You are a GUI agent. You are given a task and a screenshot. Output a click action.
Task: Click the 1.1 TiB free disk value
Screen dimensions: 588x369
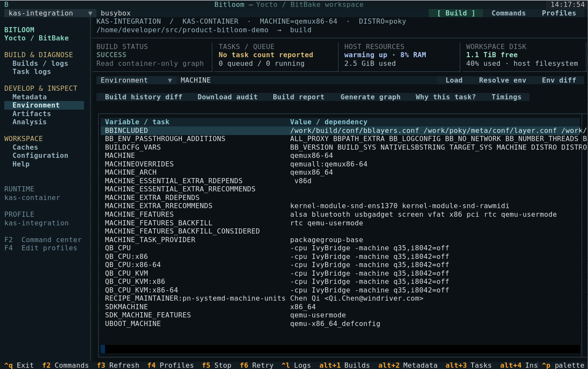492,55
